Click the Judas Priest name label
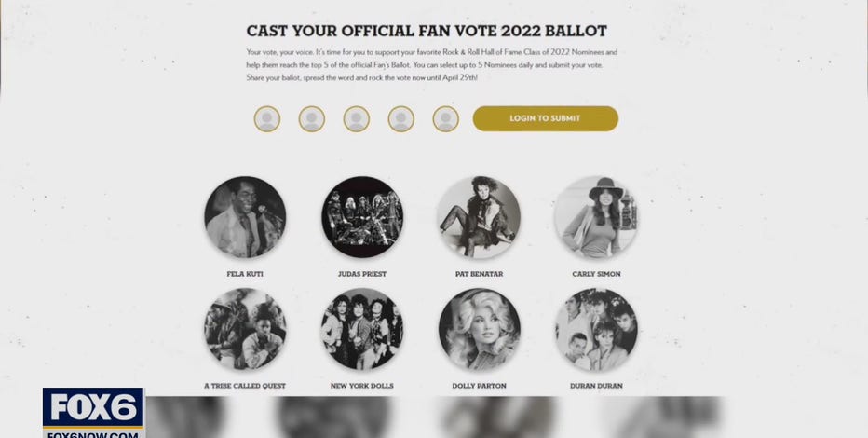The image size is (868, 438). (362, 274)
